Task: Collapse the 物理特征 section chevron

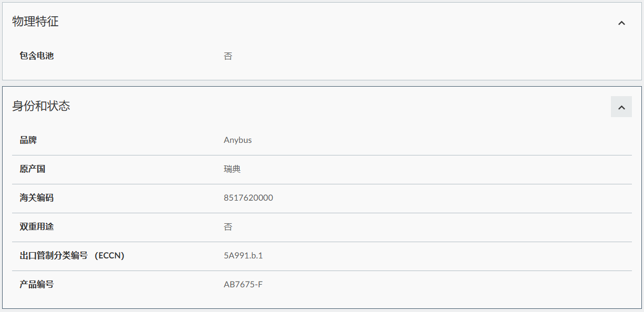Action: tap(621, 23)
